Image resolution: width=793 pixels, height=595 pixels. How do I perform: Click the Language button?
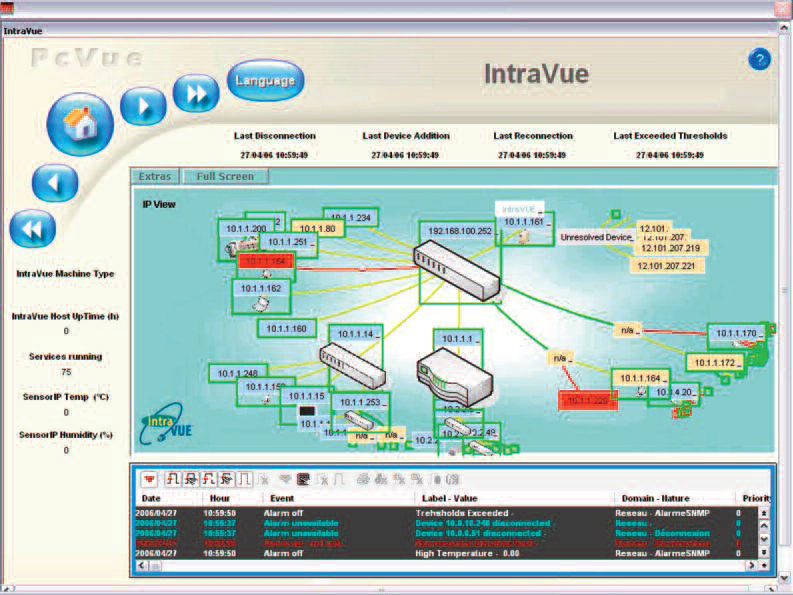(x=265, y=80)
